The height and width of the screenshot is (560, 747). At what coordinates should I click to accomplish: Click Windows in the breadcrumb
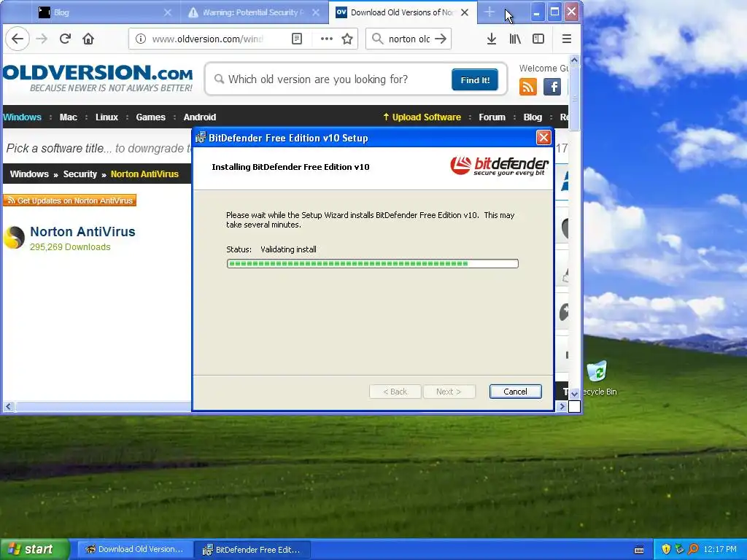(29, 174)
